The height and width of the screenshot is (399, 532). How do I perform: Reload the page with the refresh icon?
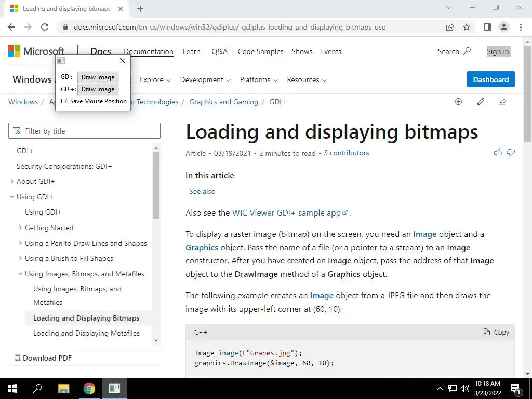tap(45, 27)
